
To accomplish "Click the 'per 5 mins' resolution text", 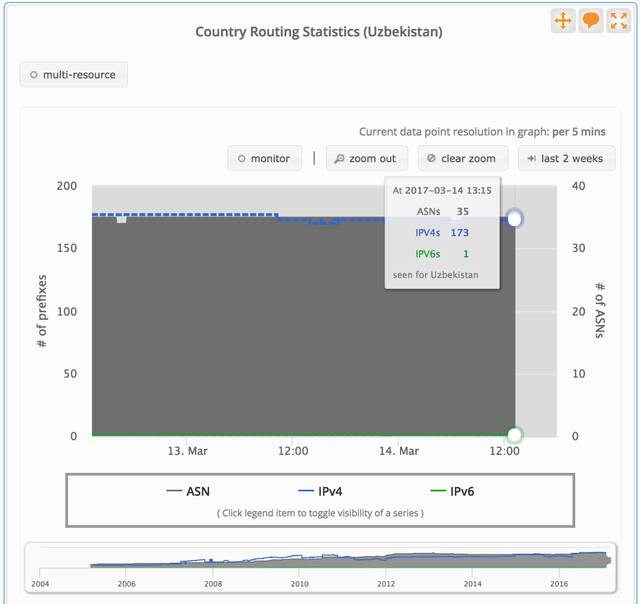I will tap(579, 132).
